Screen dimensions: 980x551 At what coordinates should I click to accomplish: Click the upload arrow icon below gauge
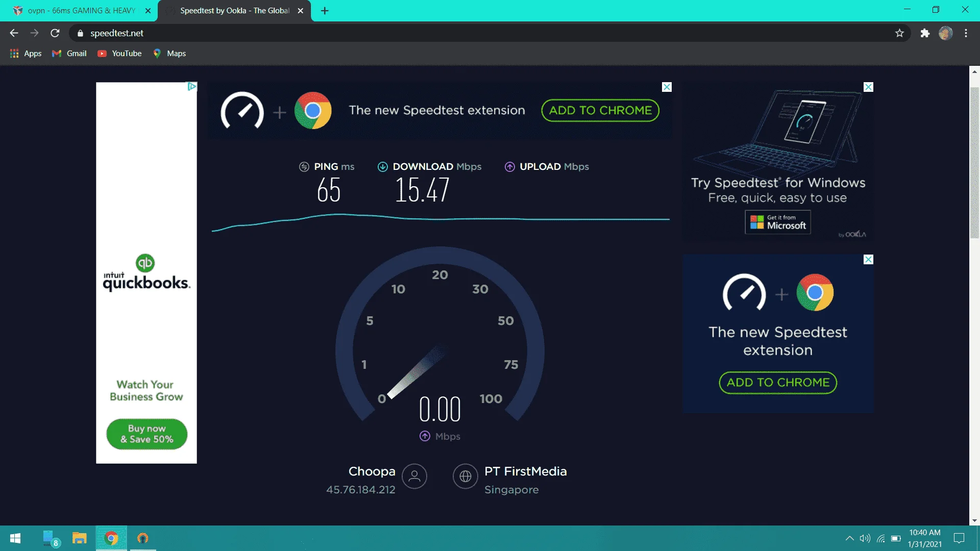point(425,436)
